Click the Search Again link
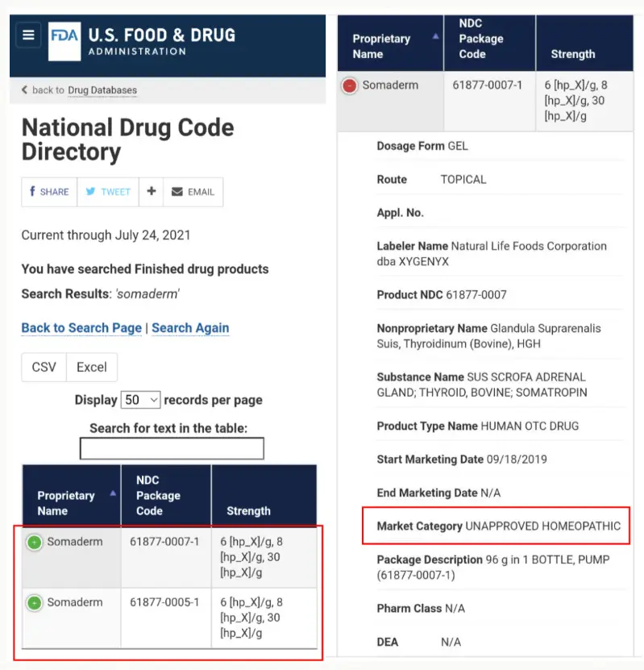 pyautogui.click(x=190, y=327)
